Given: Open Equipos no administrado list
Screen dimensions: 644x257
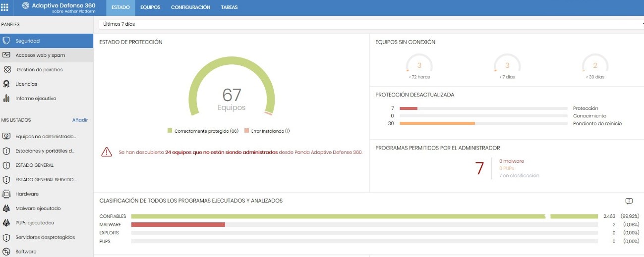Looking at the screenshot, I should tap(47, 136).
